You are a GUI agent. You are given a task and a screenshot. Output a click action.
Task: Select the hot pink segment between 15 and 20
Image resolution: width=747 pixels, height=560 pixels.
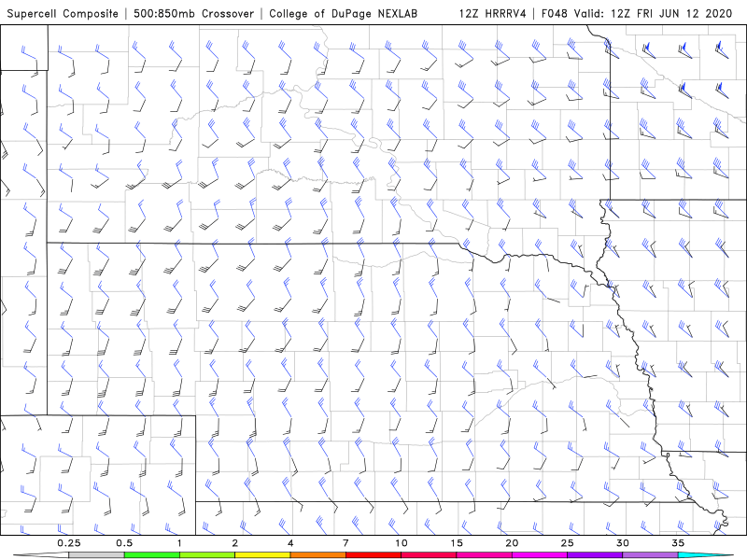484,555
